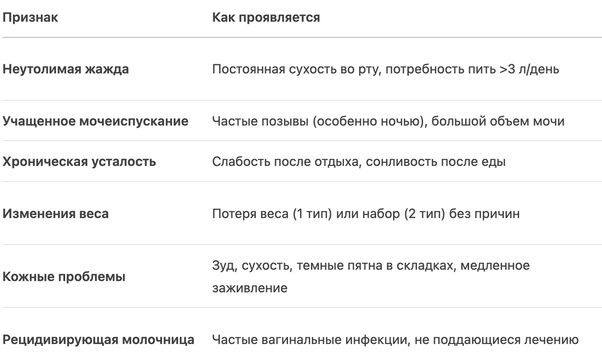Click the 'Признак' column header
Image resolution: width=602 pixels, height=364 pixels.
click(x=30, y=19)
